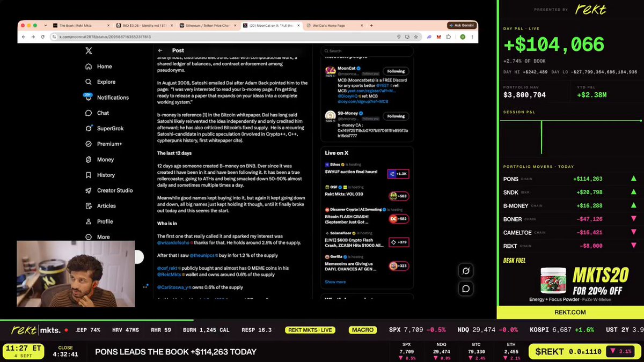Open the floating Grok button
Screen dimensions: 644x362
(466, 271)
